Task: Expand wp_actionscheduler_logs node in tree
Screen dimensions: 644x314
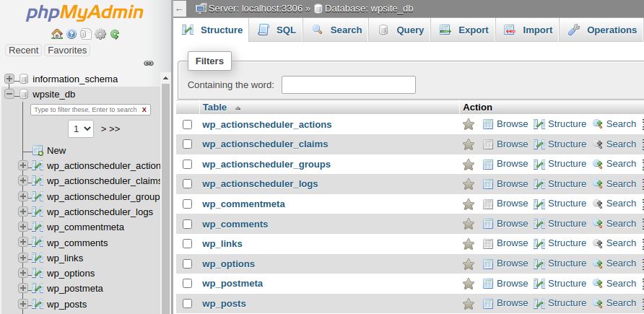Action: pyautogui.click(x=23, y=211)
